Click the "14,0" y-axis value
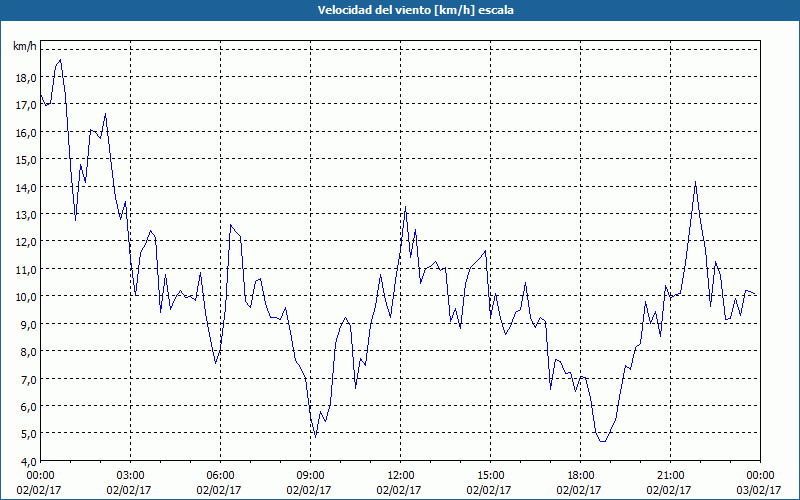Screen dimensions: 800x500 (x=26, y=187)
